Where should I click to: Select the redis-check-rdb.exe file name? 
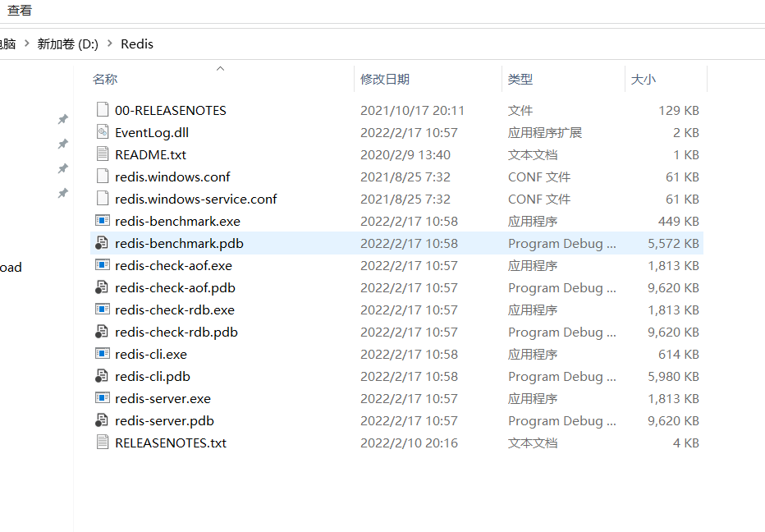point(175,310)
